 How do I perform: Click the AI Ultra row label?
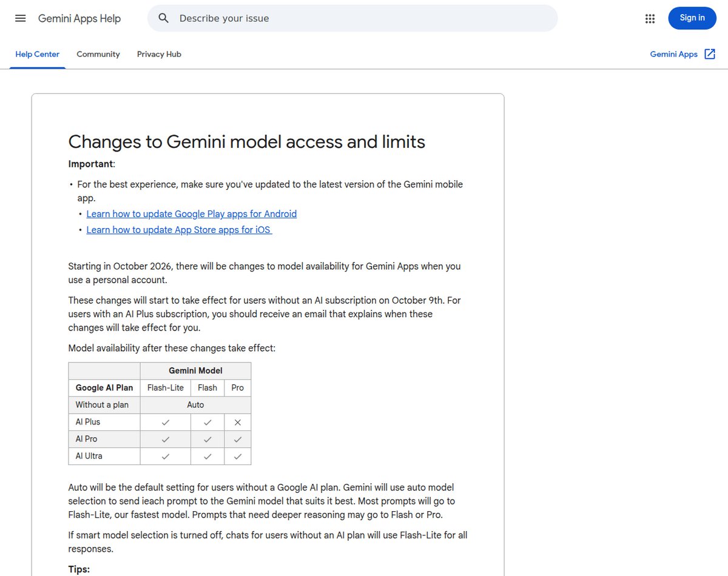pyautogui.click(x=89, y=455)
